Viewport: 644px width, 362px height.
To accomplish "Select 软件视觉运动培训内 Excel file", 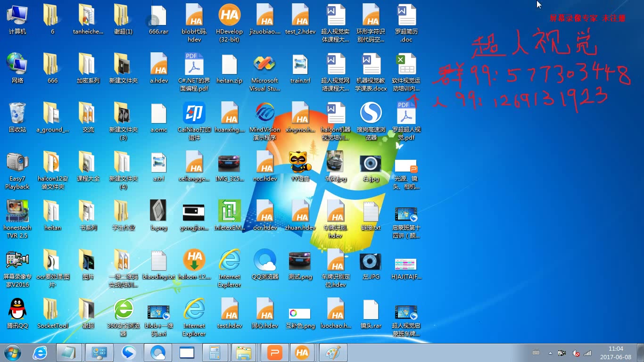I will tap(406, 72).
